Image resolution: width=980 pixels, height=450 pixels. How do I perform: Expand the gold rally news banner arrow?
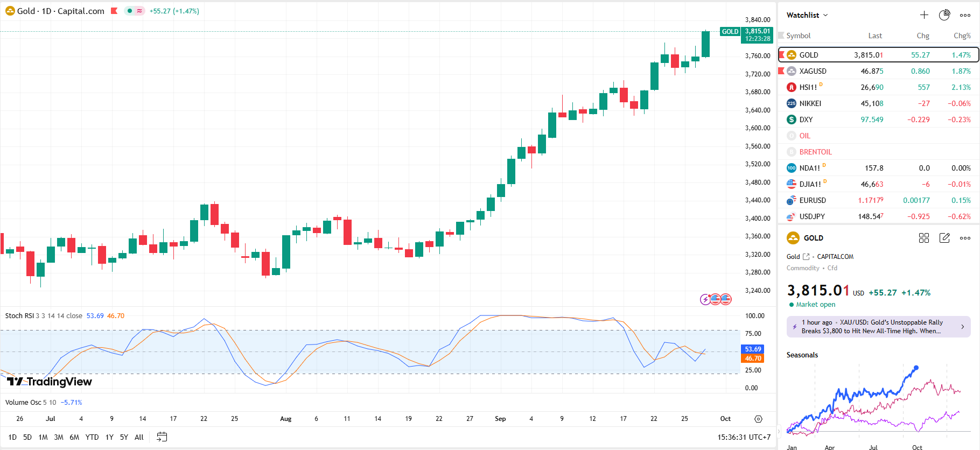962,327
